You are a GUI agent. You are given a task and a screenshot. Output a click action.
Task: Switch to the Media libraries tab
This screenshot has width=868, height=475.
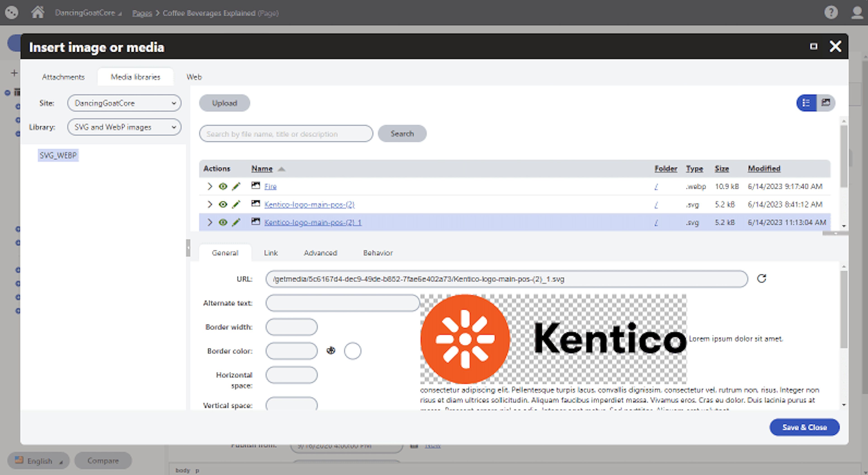click(135, 77)
